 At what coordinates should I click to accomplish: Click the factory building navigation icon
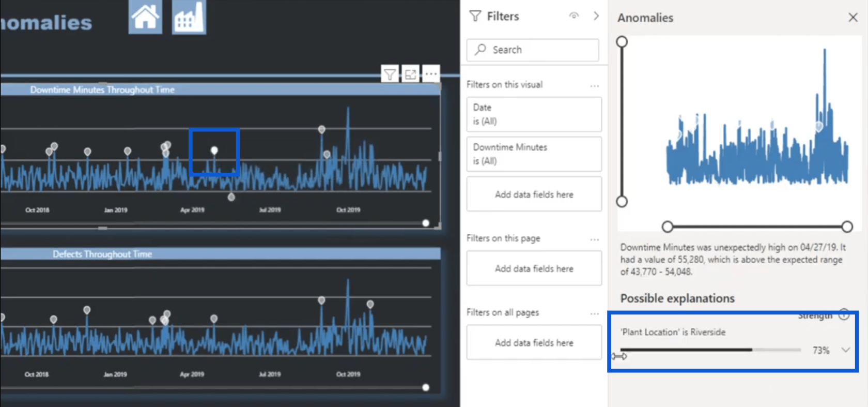pyautogui.click(x=189, y=17)
